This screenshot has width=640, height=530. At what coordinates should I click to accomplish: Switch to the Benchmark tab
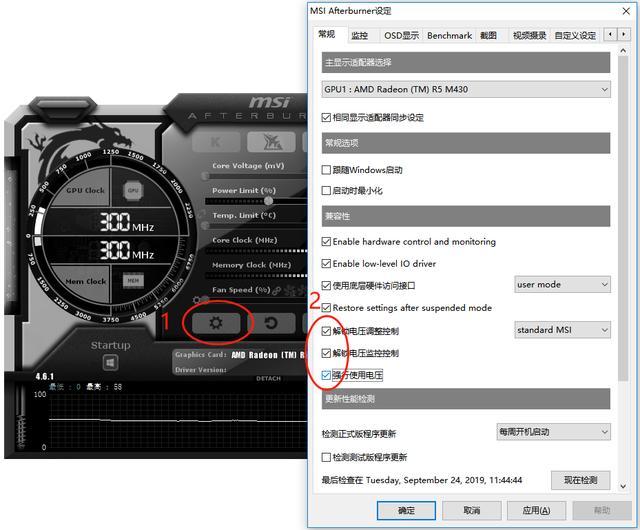[x=449, y=36]
